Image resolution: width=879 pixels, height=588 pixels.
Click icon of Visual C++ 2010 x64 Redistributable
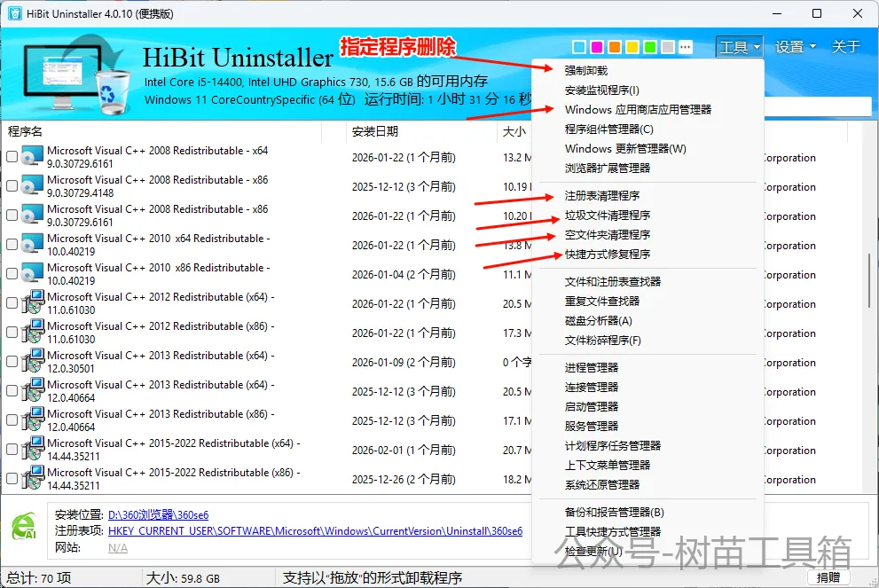point(32,244)
